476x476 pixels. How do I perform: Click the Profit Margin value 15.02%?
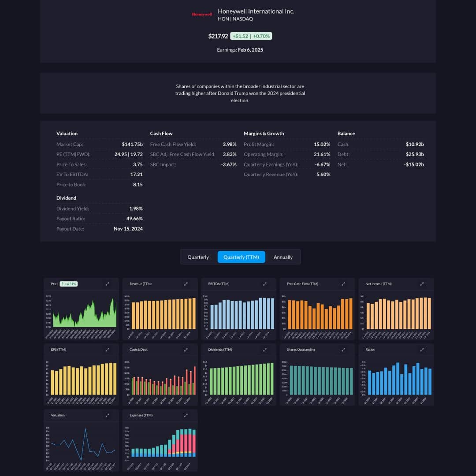322,145
